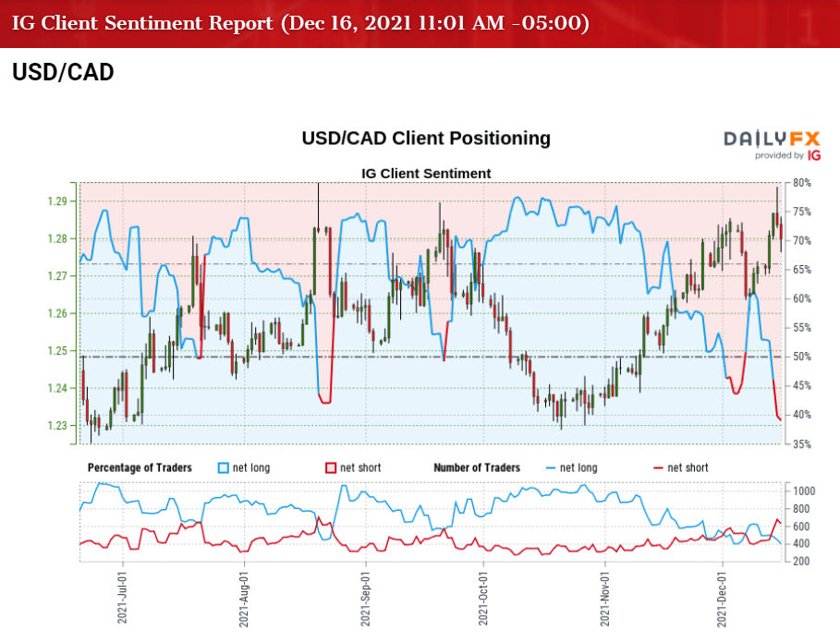Click the blue net long number-of-traders legend line
The height and width of the screenshot is (642, 840).
(551, 468)
